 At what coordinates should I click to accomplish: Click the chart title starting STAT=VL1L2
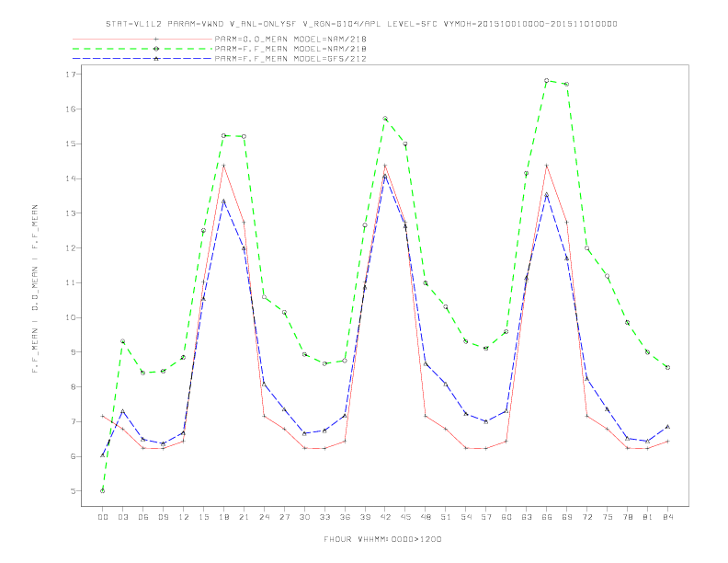(x=361, y=24)
